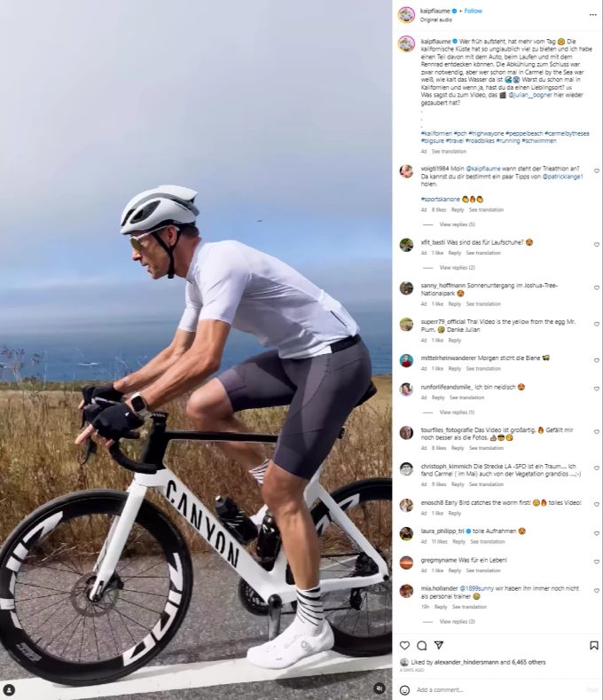
Task: Expand View replies (2) under xfit_basti
Action: 457,268
